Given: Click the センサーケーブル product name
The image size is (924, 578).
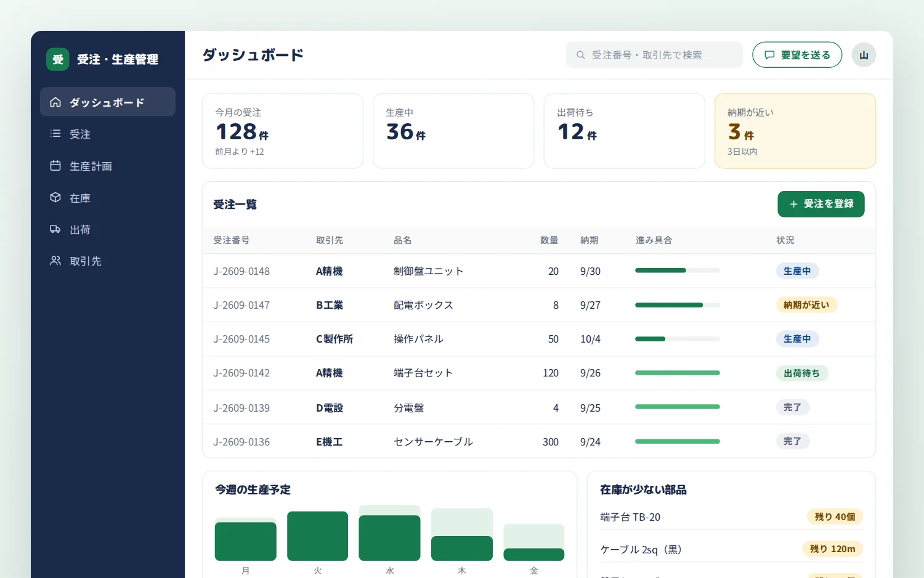Looking at the screenshot, I should 433,442.
